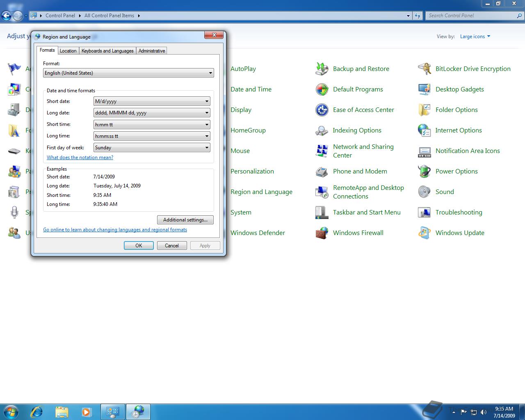Screen dimensions: 525x420
Task: Click the Windows Firewall icon
Action: [x=322, y=233]
